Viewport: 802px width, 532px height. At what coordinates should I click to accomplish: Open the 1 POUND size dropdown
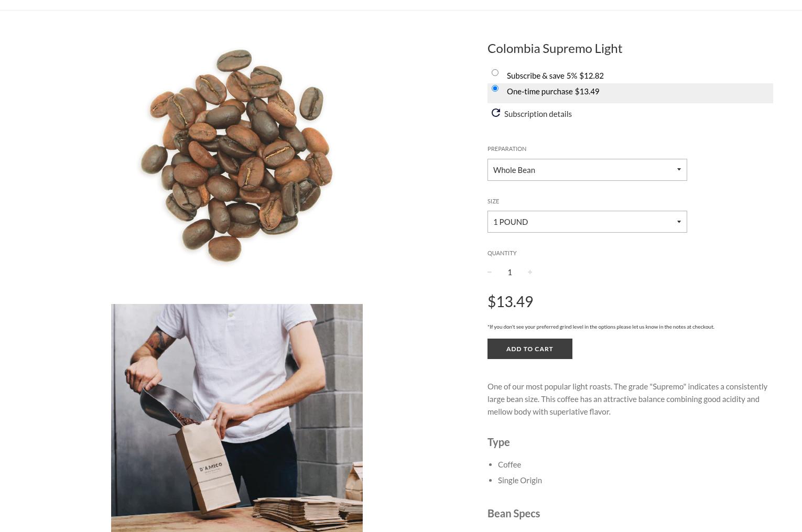[x=587, y=222]
